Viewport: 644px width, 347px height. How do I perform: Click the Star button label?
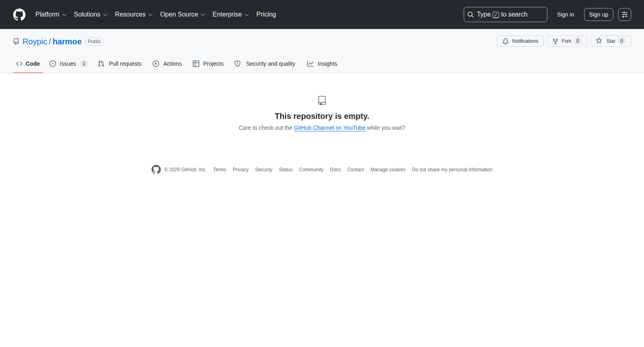[x=611, y=41]
